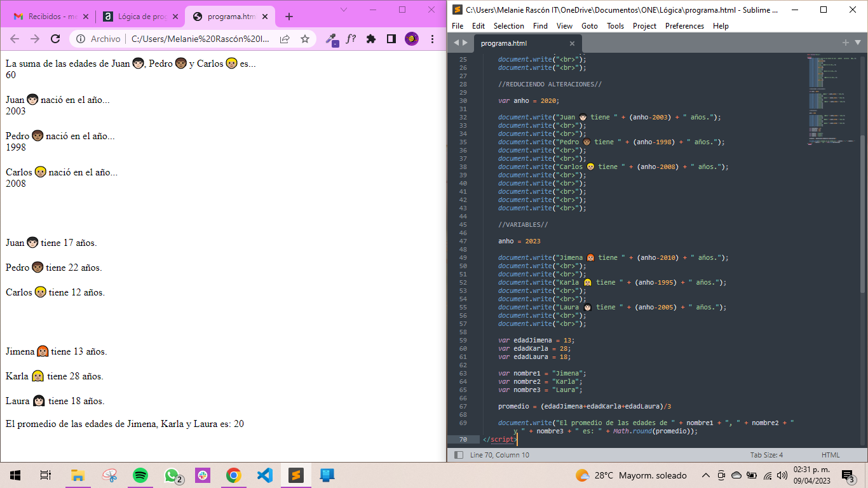This screenshot has width=868, height=488.
Task: Open WhatsApp from taskbar
Action: (172, 475)
